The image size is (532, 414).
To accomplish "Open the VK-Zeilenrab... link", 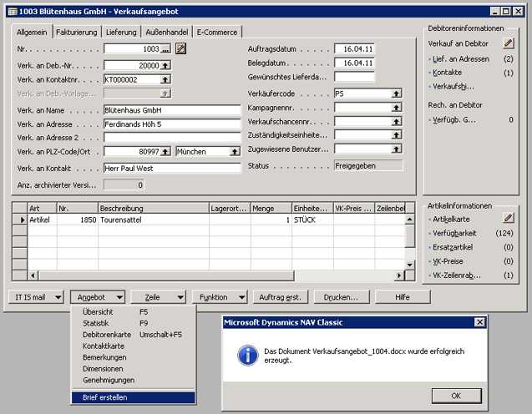I will 457,275.
